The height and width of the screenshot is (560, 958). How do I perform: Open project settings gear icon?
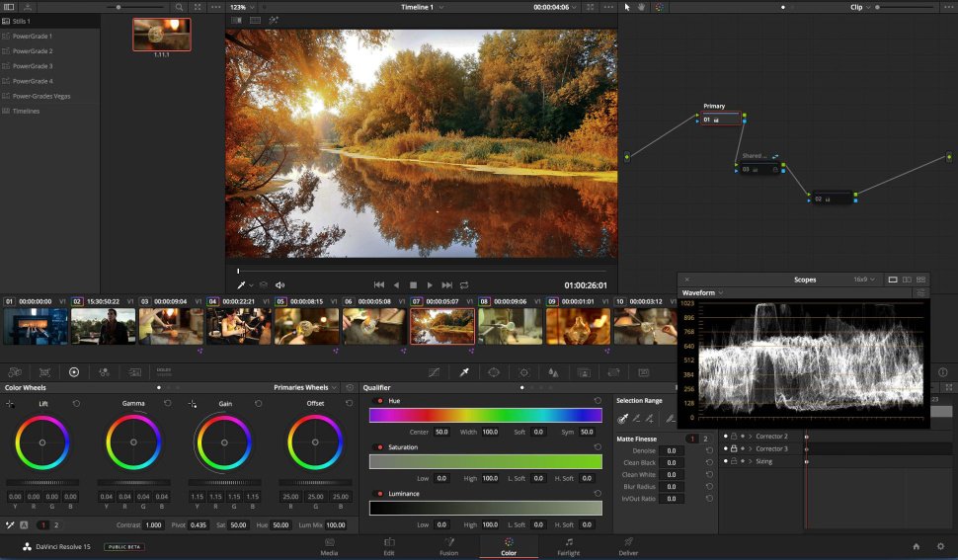[941, 546]
